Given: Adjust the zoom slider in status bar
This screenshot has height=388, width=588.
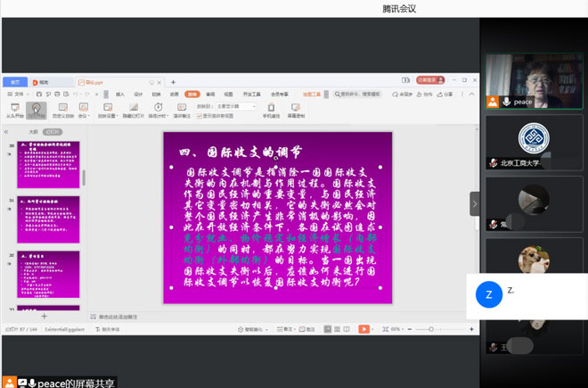Looking at the screenshot, I should (431, 329).
